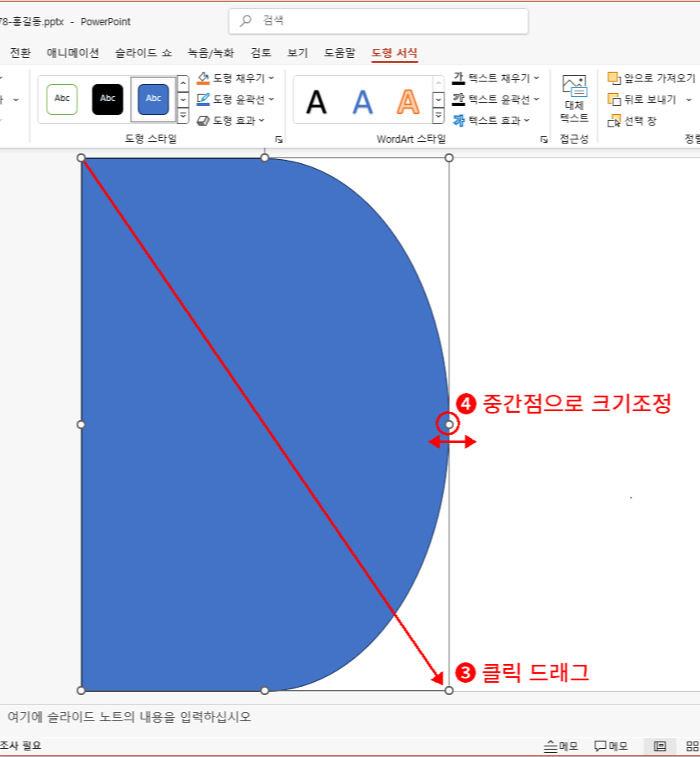Open the 녹음/녹화 tab
700x757 pixels.
tap(211, 53)
